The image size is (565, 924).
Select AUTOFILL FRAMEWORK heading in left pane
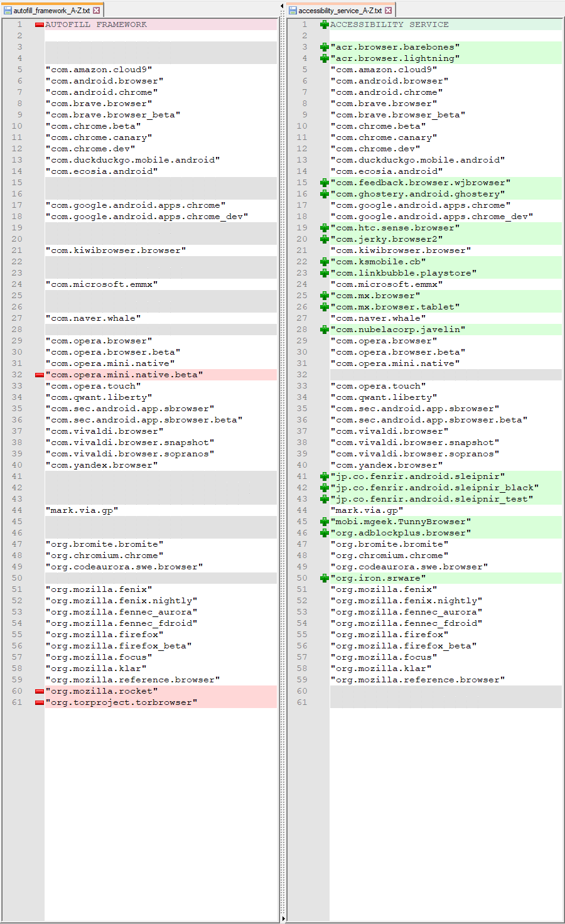pyautogui.click(x=96, y=24)
